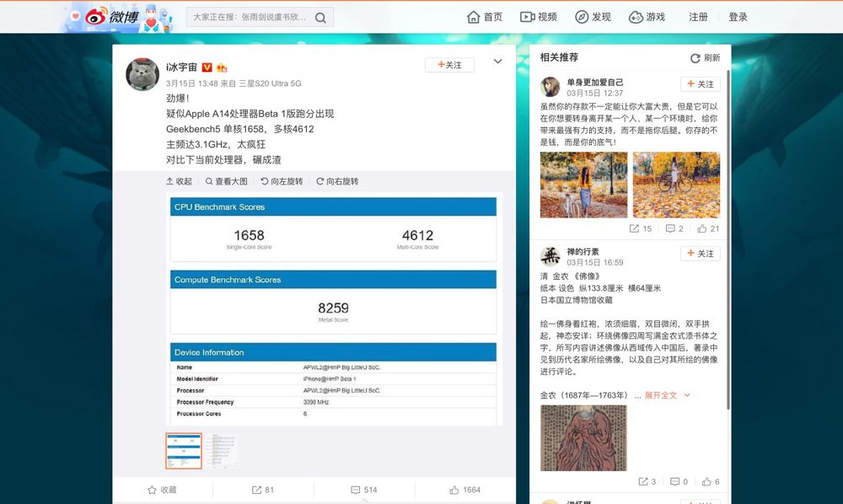
Task: Open the comments via the 514 comment icon
Action: [357, 490]
